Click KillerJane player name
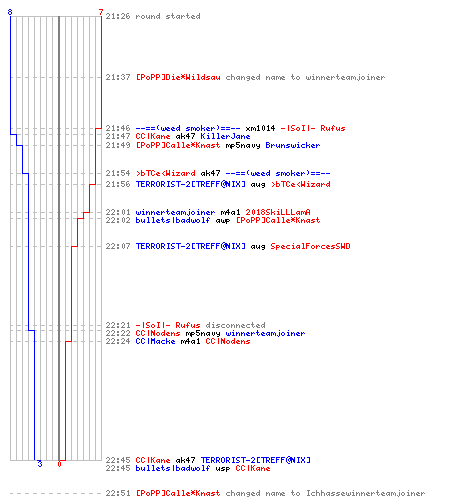This screenshot has width=450, height=500. (x=225, y=136)
